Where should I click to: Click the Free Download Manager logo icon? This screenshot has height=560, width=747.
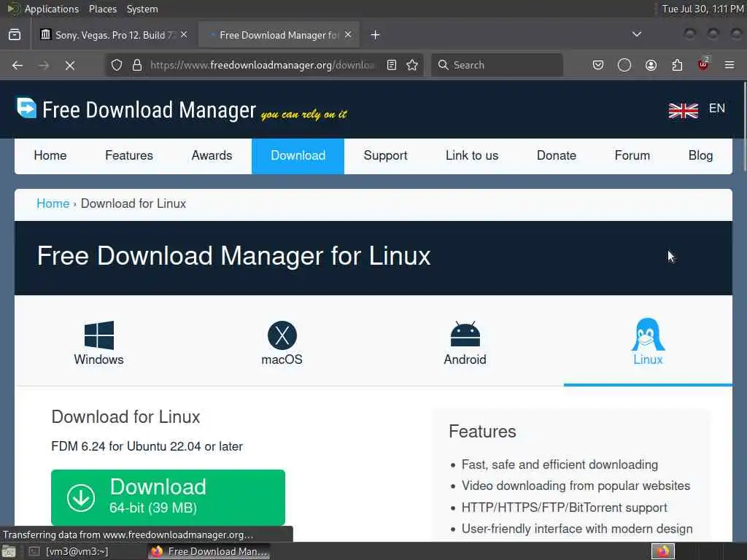(27, 108)
